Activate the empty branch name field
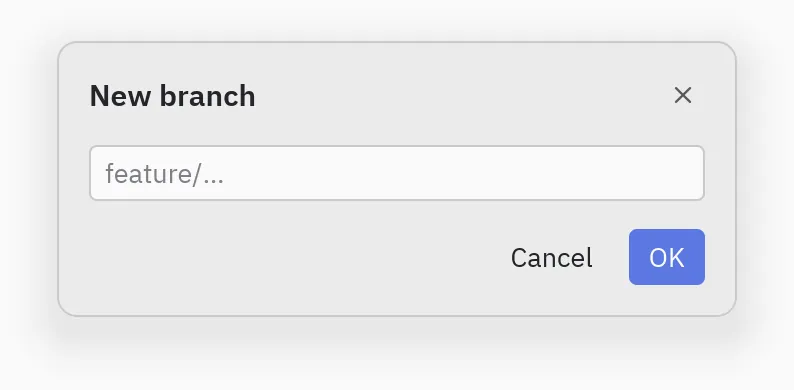The height and width of the screenshot is (390, 794). (397, 173)
